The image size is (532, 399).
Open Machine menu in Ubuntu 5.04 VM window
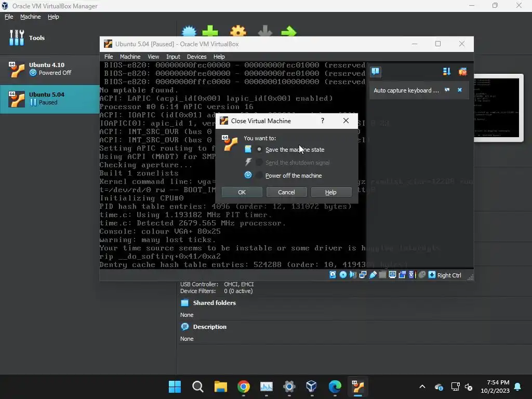point(130,57)
